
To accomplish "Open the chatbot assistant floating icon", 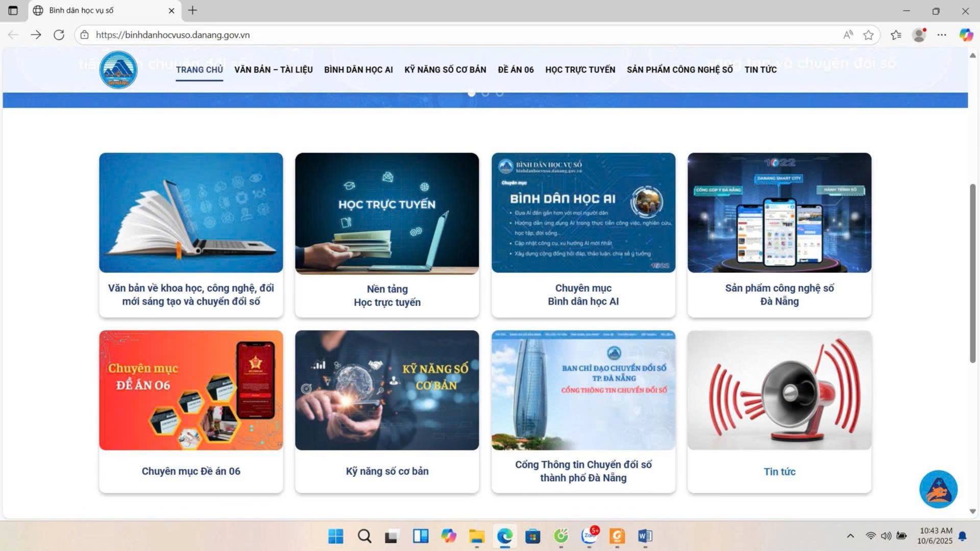I will click(938, 489).
